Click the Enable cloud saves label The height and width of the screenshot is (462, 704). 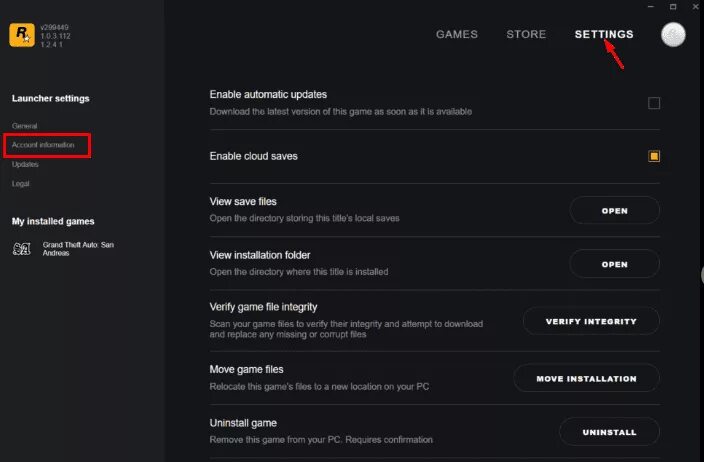[x=254, y=156]
